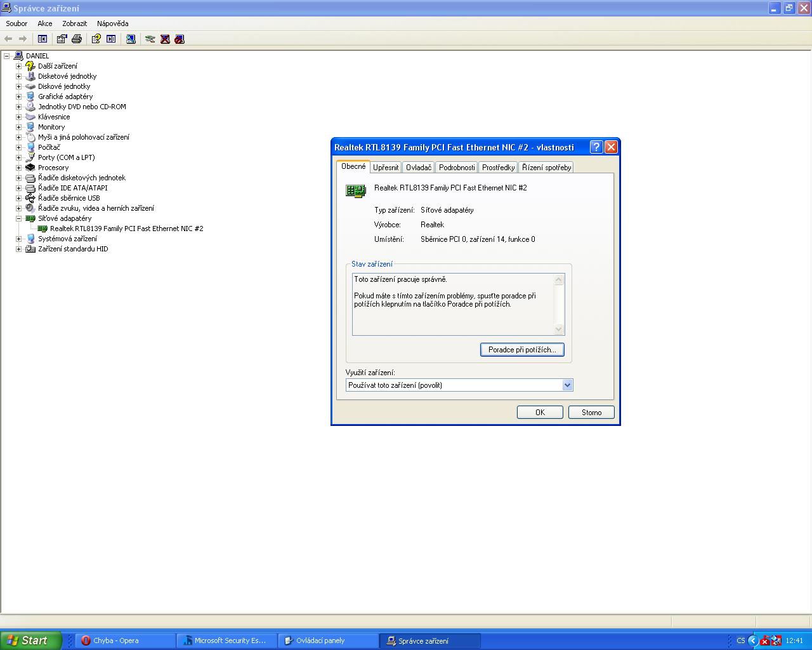The width and height of the screenshot is (812, 650).
Task: Click the Správce zařízení taskbar button
Action: click(429, 640)
